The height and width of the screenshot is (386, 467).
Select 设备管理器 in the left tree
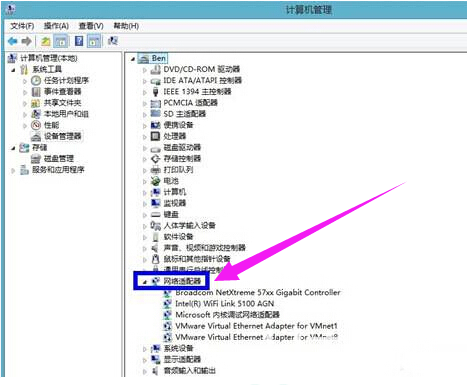pyautogui.click(x=63, y=136)
